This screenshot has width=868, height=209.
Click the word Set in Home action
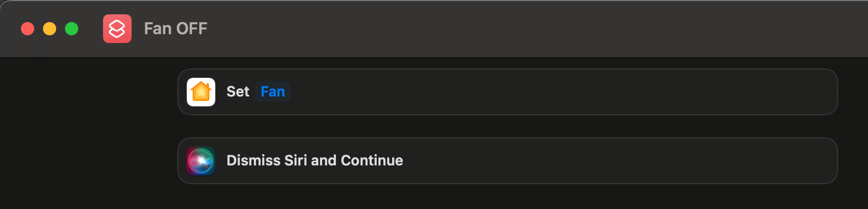238,92
